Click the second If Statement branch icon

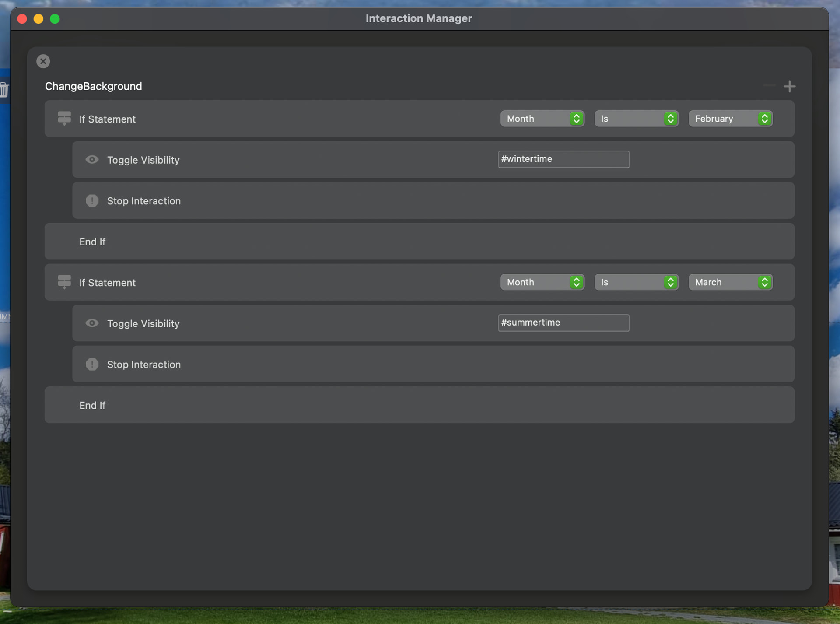click(x=64, y=282)
